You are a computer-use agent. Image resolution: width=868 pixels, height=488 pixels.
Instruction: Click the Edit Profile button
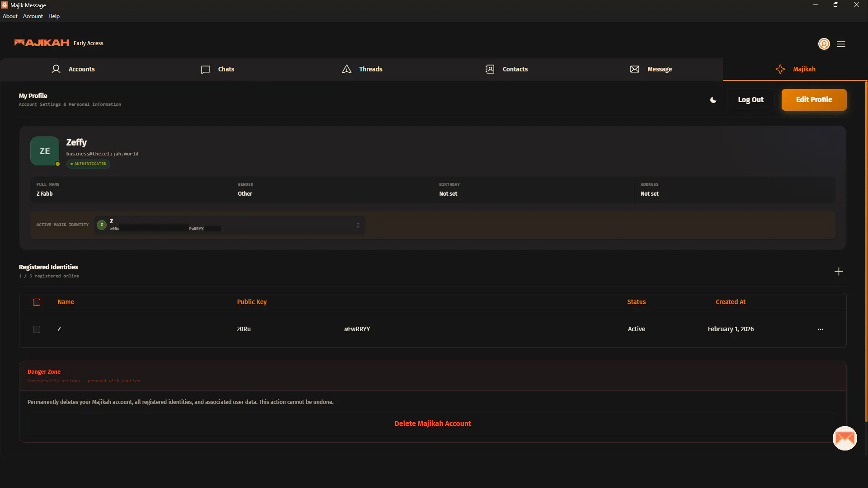[814, 100]
